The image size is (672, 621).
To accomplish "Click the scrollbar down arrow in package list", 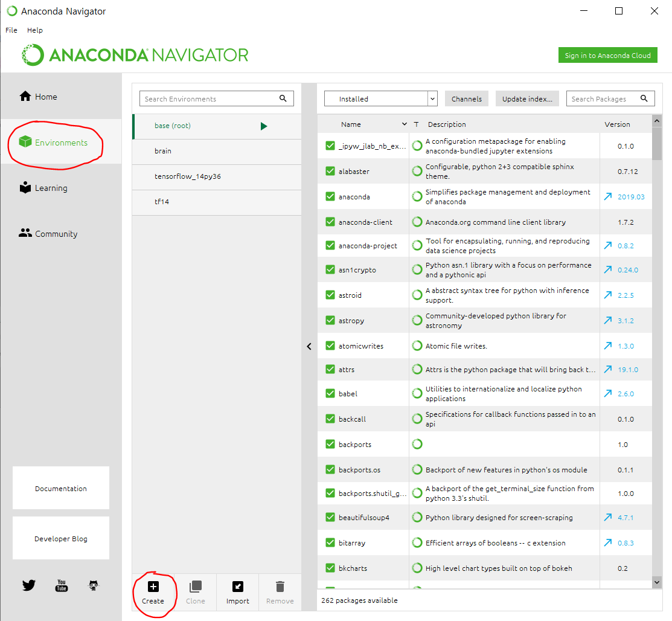I will (x=657, y=582).
